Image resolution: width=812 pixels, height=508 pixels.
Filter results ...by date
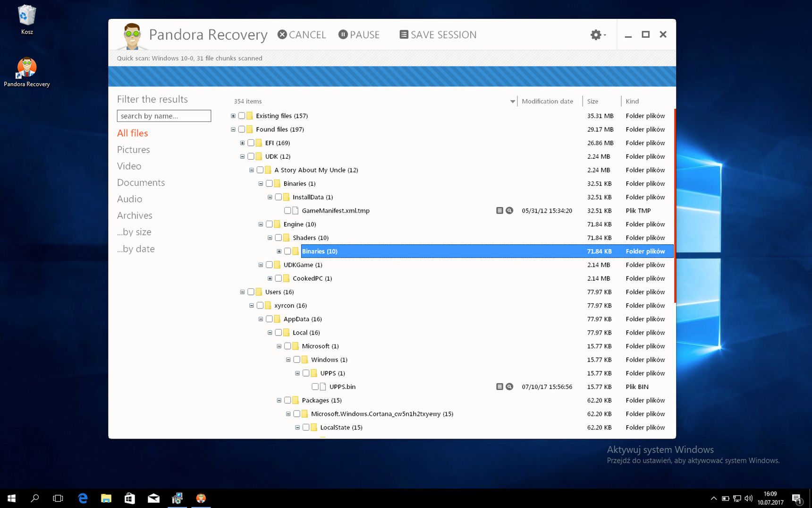136,249
